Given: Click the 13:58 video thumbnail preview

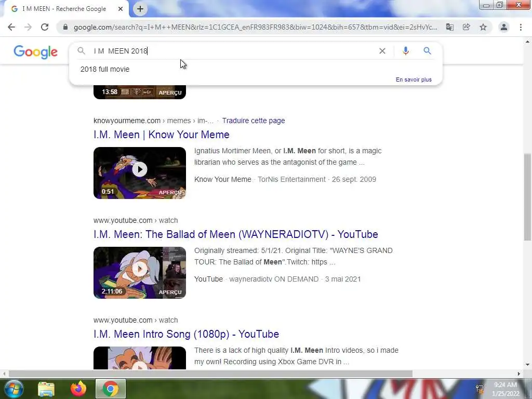Looking at the screenshot, I should [140, 92].
